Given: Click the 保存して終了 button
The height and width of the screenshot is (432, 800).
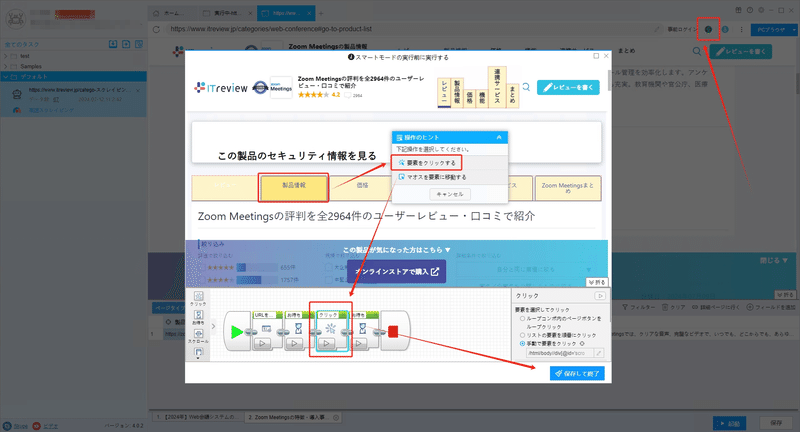Looking at the screenshot, I should [577, 373].
